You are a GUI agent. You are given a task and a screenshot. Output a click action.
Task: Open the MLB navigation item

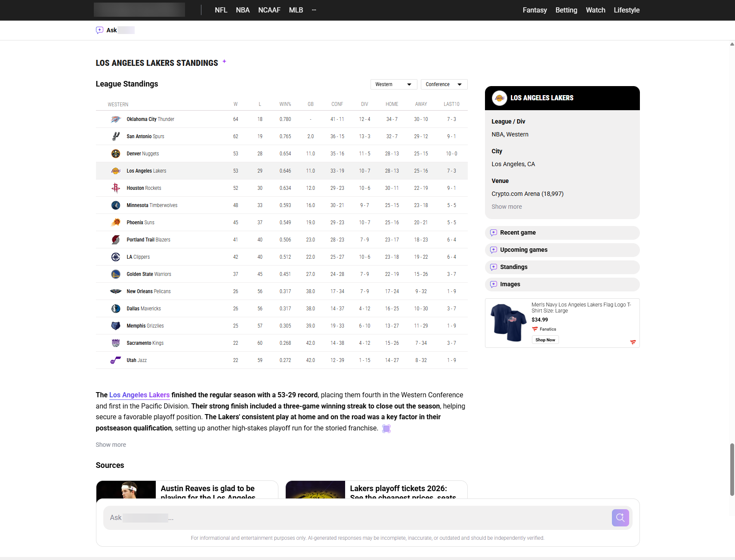tap(296, 10)
